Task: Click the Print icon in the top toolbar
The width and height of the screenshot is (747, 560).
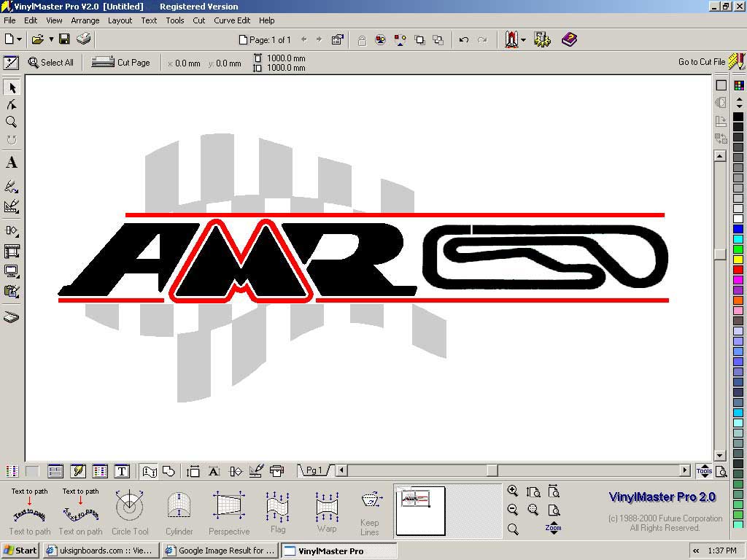Action: tap(84, 39)
